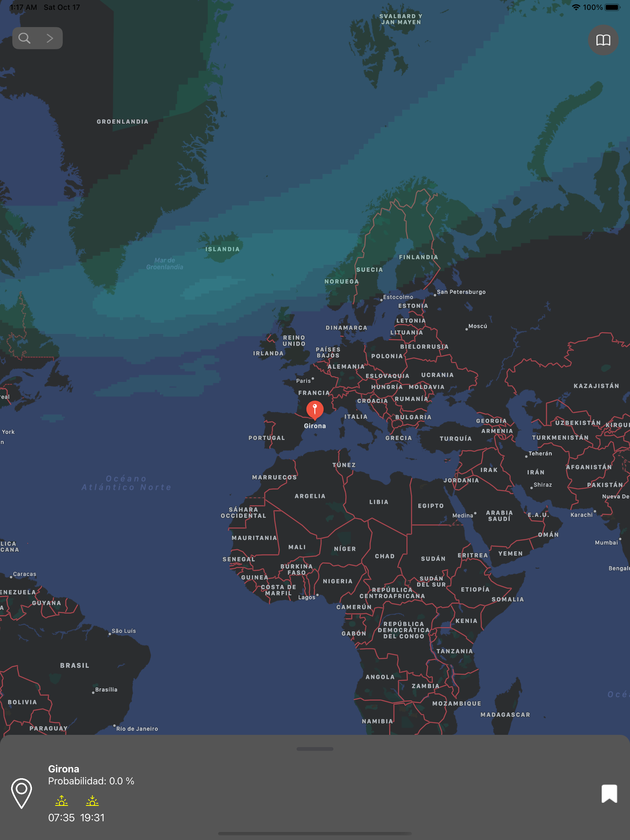Select the Girona title in panel

pos(64,769)
